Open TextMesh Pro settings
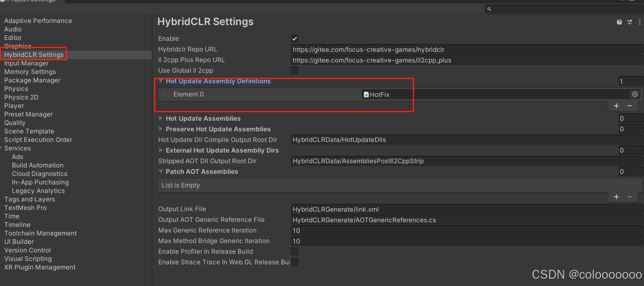Screen dimensions: 644x286 click(x=25, y=208)
